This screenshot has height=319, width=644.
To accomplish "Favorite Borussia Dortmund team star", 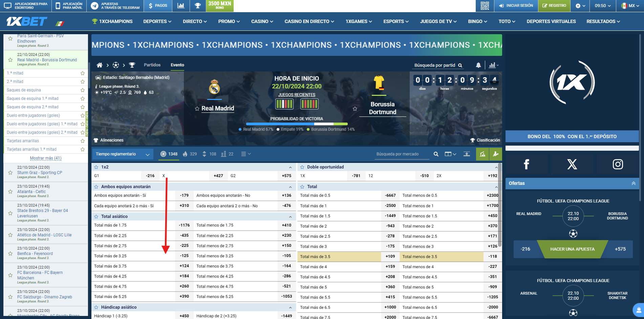I will [x=355, y=109].
